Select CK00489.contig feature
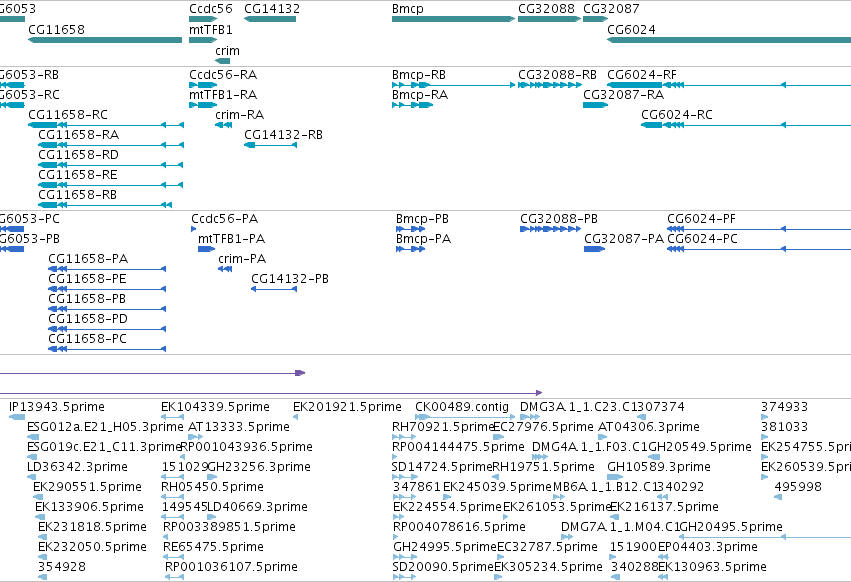 465,417
